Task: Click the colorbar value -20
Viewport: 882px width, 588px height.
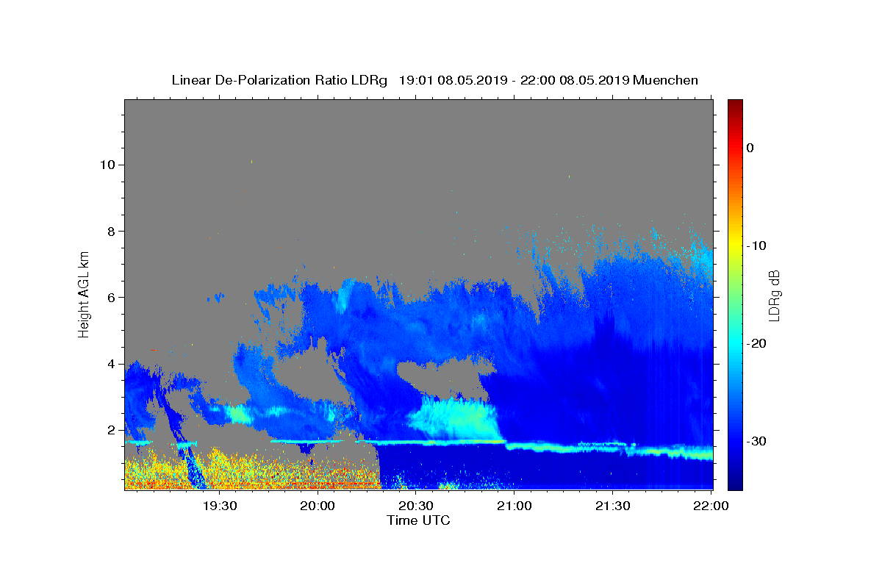Action: point(757,343)
